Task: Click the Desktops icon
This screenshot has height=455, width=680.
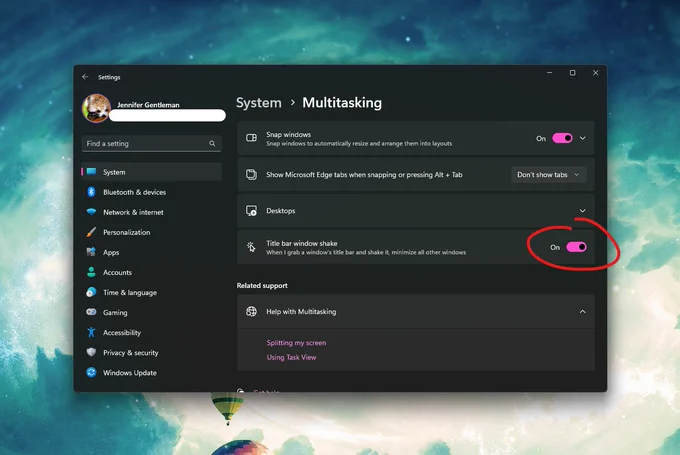Action: click(x=252, y=211)
